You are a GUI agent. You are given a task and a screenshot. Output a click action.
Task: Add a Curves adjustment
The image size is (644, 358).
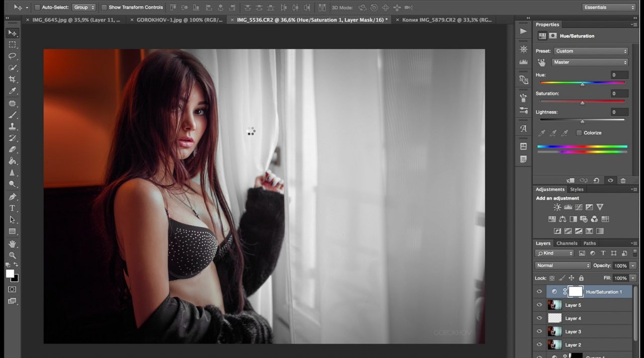579,207
